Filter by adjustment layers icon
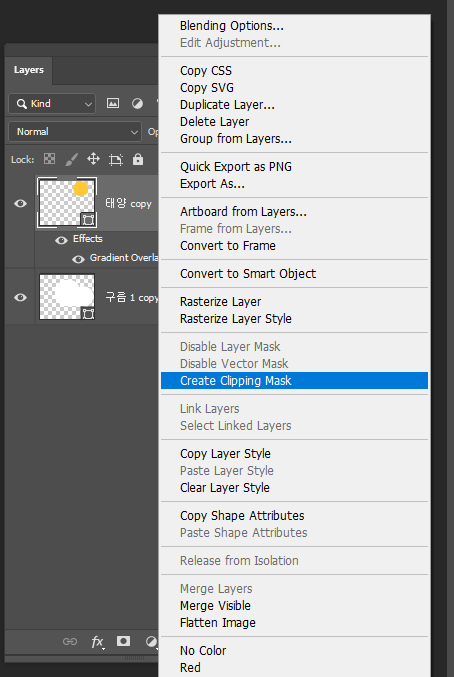Viewport: 454px width, 677px height. (137, 104)
